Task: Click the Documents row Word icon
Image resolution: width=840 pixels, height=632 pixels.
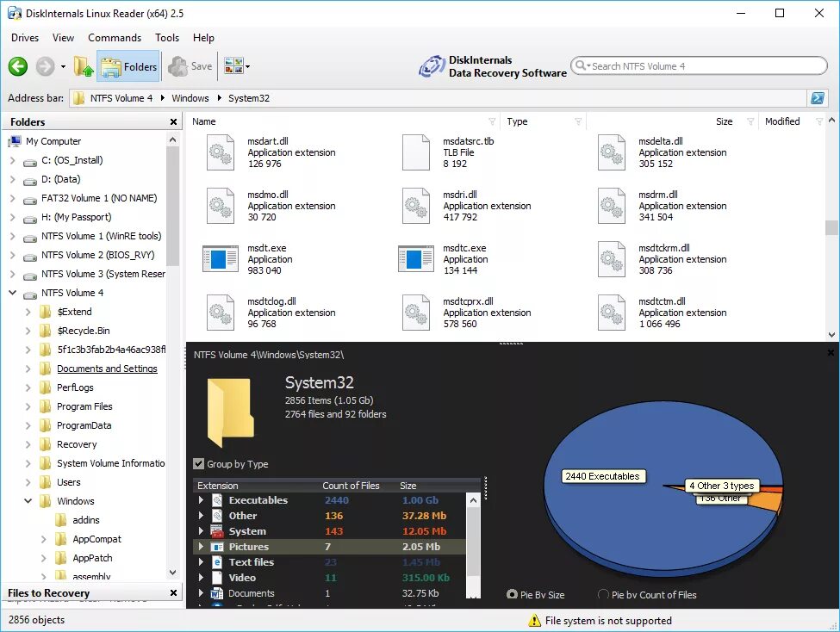Action: 217,593
